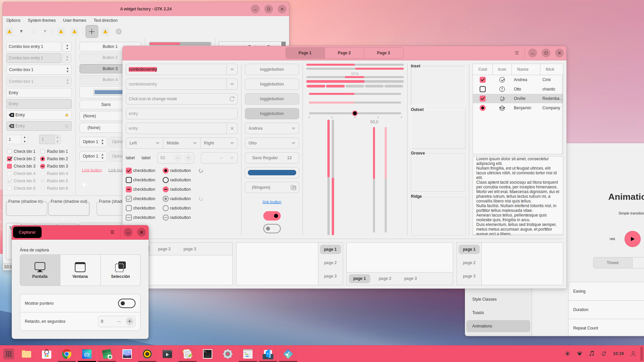Open the Middle dropdown

click(182, 143)
